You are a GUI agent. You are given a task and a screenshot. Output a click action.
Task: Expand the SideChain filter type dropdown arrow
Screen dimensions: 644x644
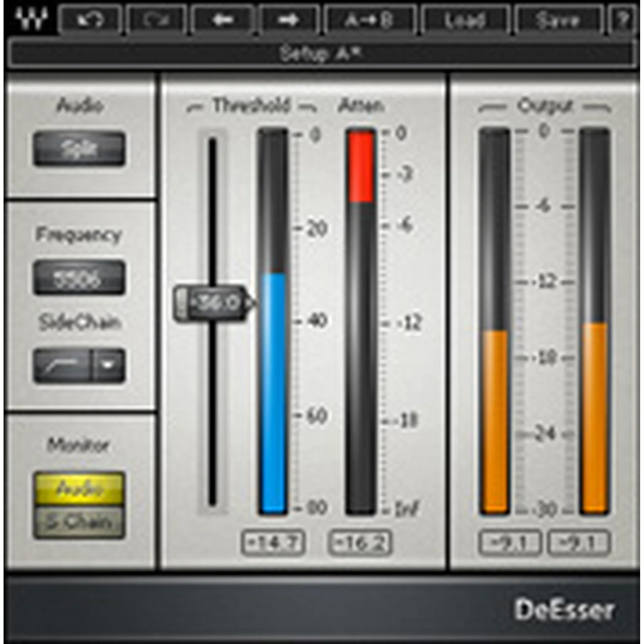coord(108,366)
